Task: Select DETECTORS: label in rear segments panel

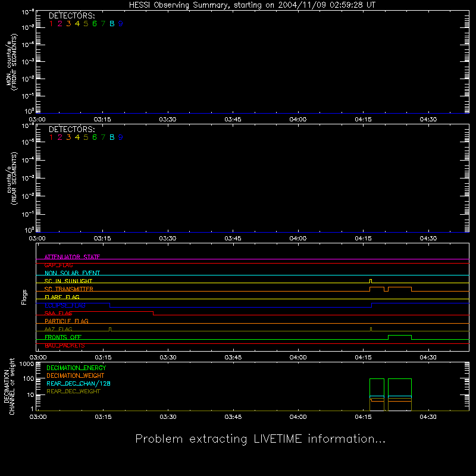Action: coord(71,129)
